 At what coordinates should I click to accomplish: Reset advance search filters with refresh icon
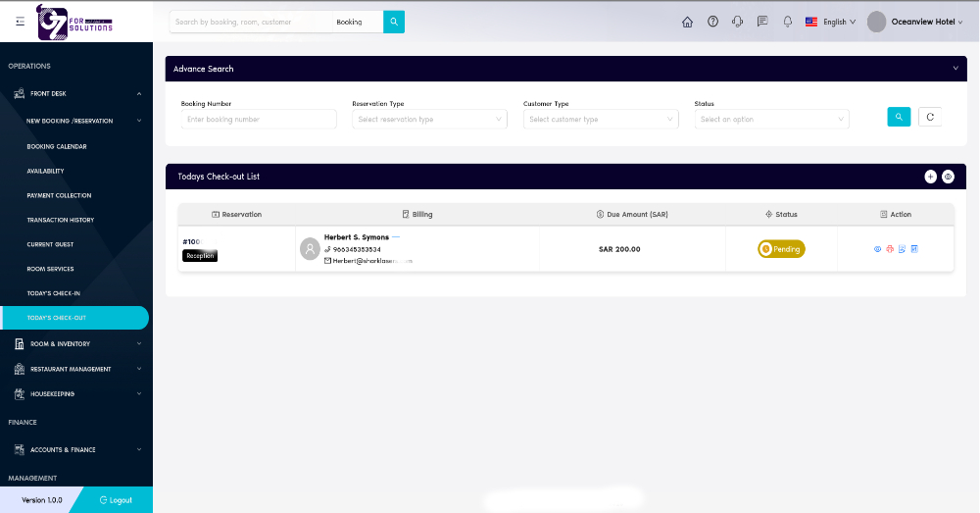930,117
